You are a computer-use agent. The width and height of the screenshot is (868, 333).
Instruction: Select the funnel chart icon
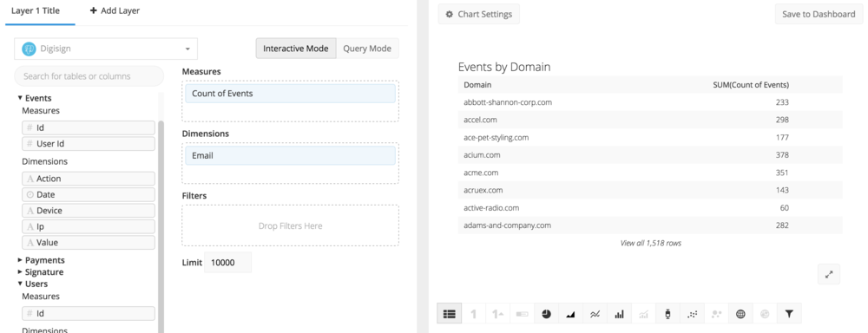click(789, 314)
